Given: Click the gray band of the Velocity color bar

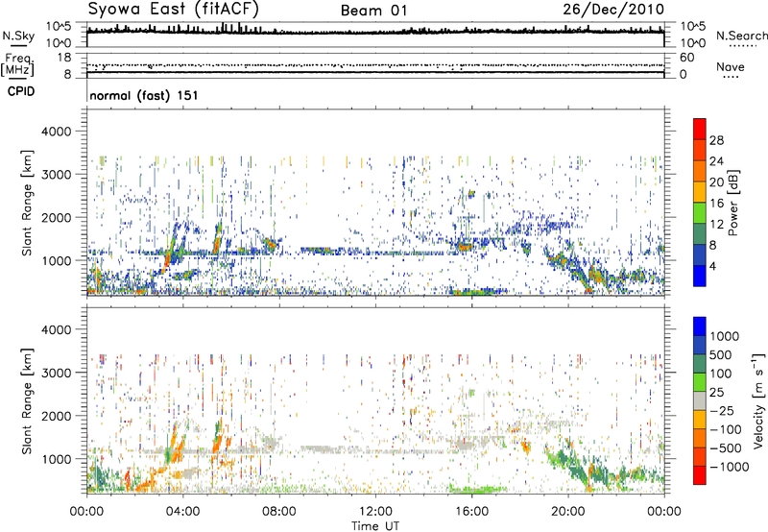Looking at the screenshot, I should pyautogui.click(x=700, y=401).
